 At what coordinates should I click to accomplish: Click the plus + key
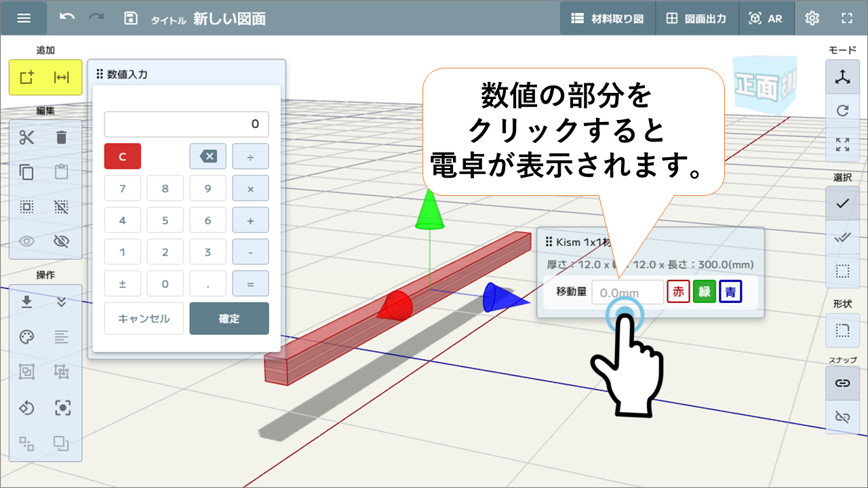251,220
